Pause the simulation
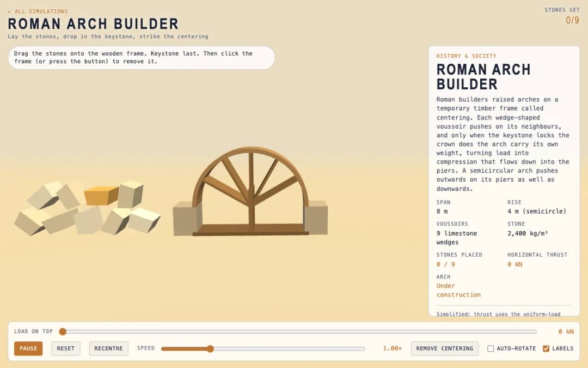 28,348
